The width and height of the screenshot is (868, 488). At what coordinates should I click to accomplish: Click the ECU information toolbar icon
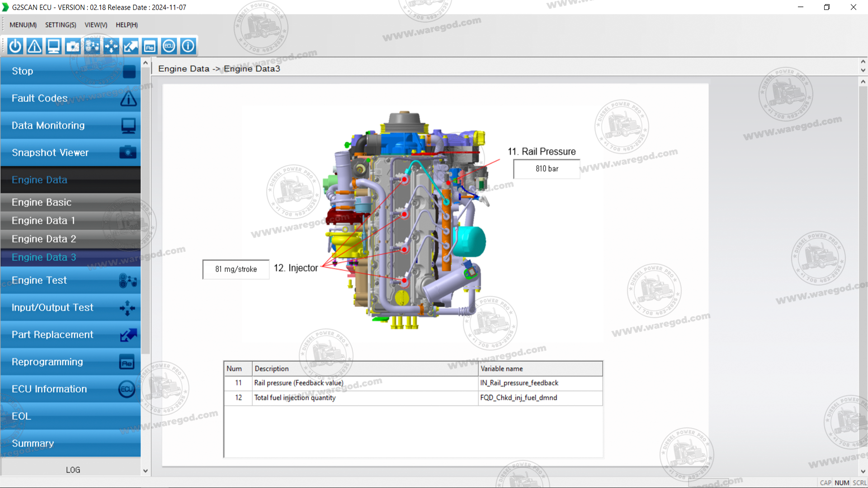(x=169, y=46)
